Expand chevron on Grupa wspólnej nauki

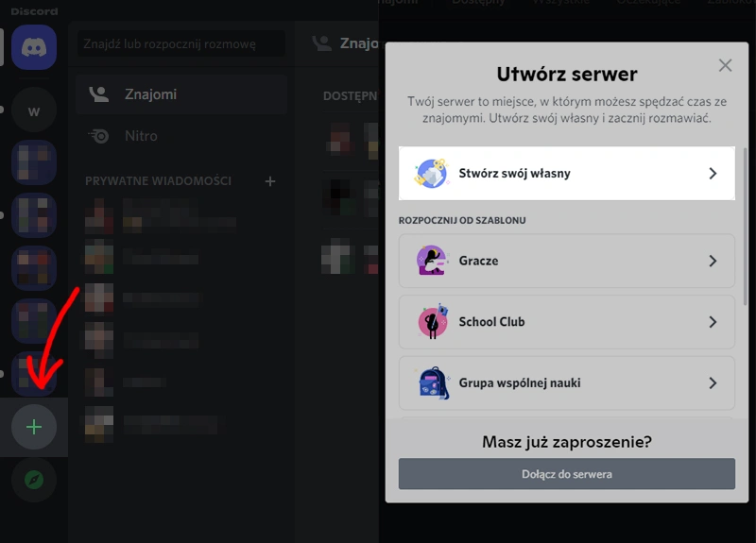[713, 383]
